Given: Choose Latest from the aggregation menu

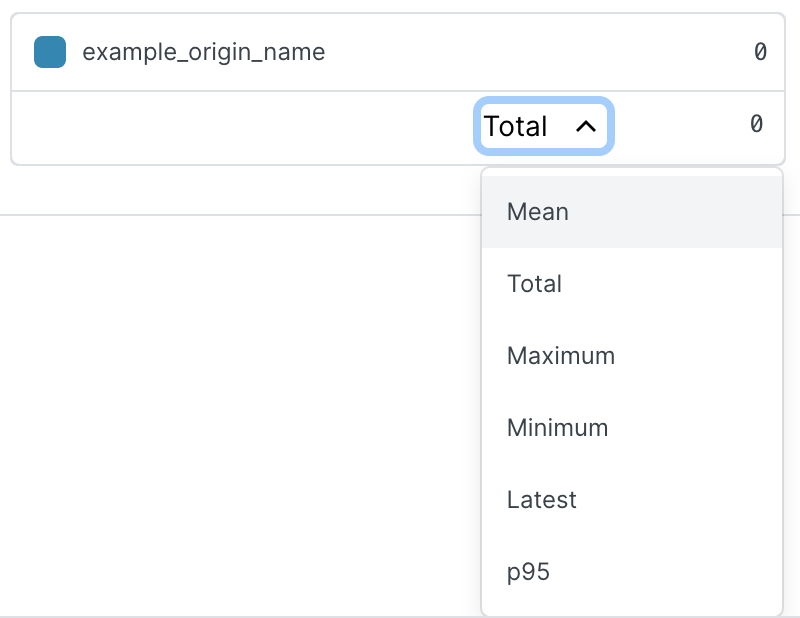Looking at the screenshot, I should pyautogui.click(x=541, y=499).
